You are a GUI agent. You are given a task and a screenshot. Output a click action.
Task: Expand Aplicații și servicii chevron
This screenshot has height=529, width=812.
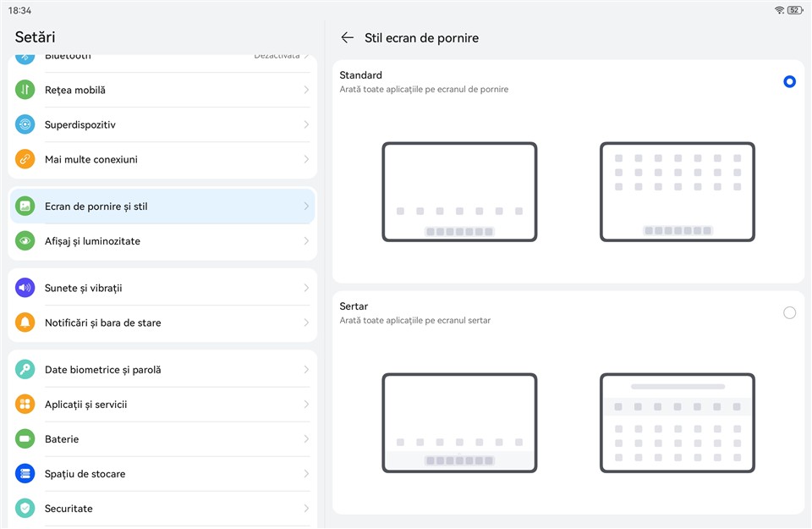click(x=306, y=405)
